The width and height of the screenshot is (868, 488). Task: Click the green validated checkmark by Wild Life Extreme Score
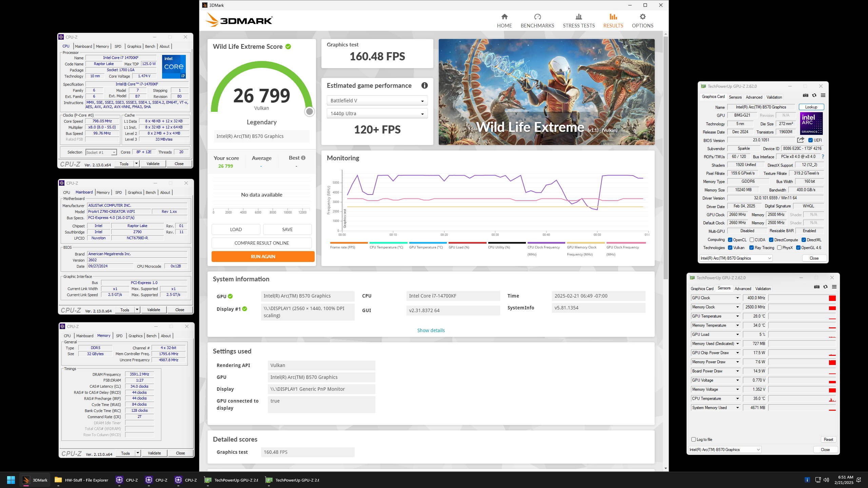click(x=288, y=46)
